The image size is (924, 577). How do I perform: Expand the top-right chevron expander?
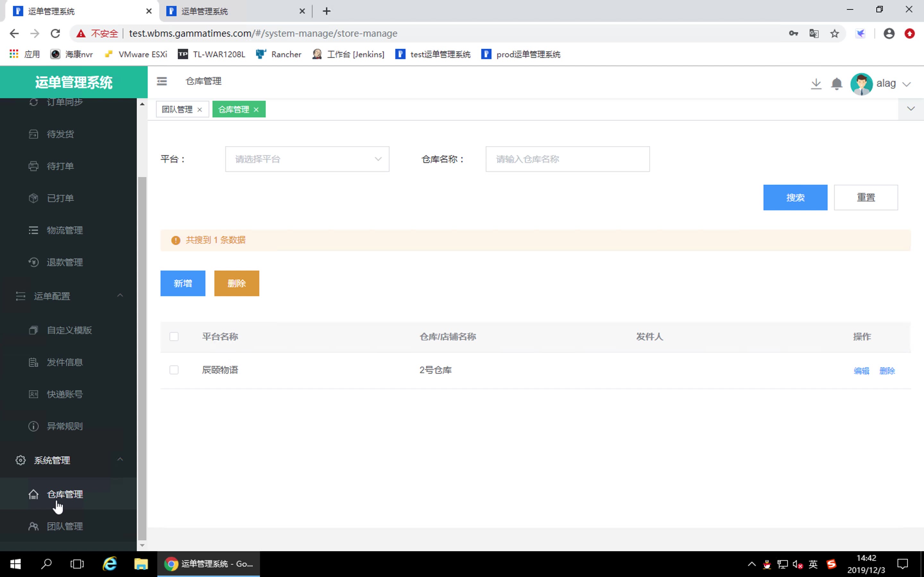pyautogui.click(x=911, y=109)
